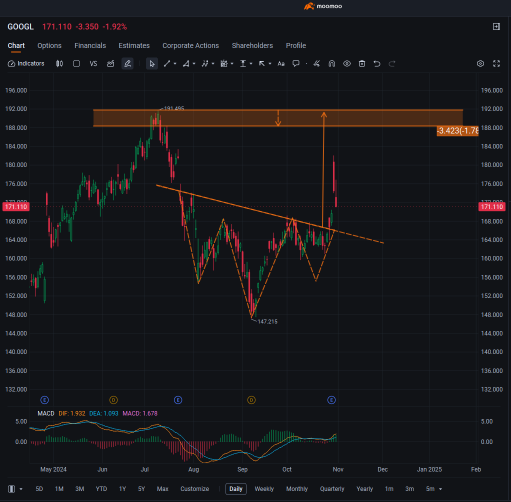Open the VS compare tool
Screen dimensions: 511x502
pyautogui.click(x=93, y=64)
